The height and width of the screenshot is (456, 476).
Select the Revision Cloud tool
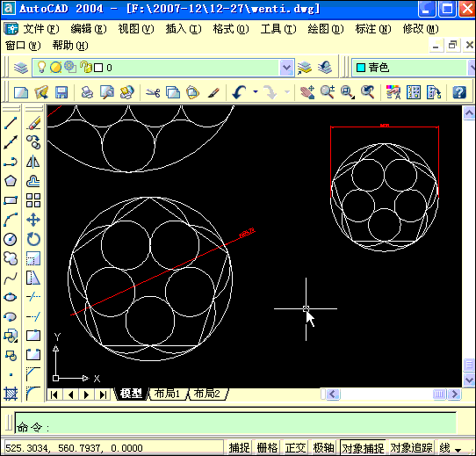pyautogui.click(x=11, y=258)
